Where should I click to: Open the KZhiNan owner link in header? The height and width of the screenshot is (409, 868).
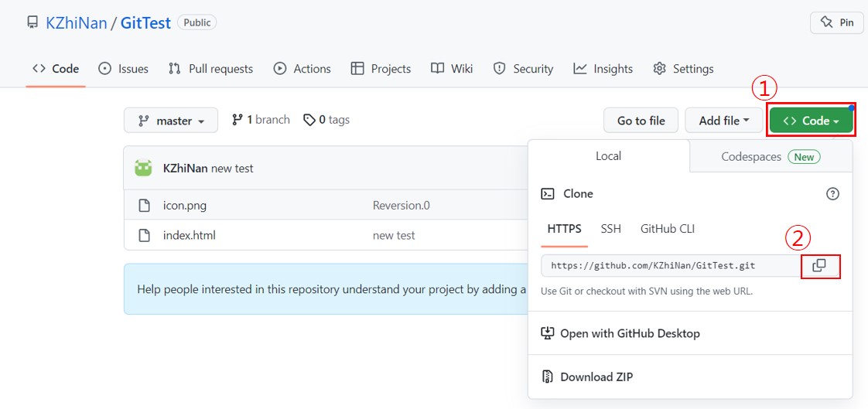click(x=77, y=23)
